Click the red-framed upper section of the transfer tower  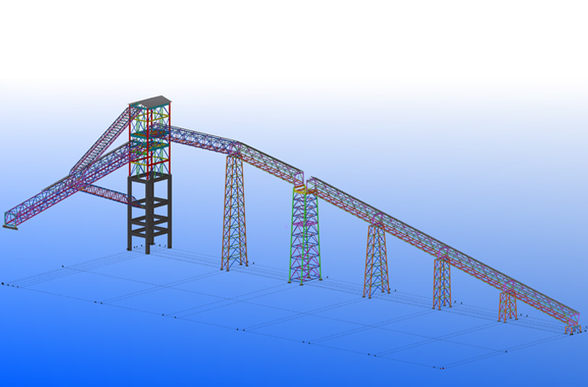pyautogui.click(x=150, y=136)
